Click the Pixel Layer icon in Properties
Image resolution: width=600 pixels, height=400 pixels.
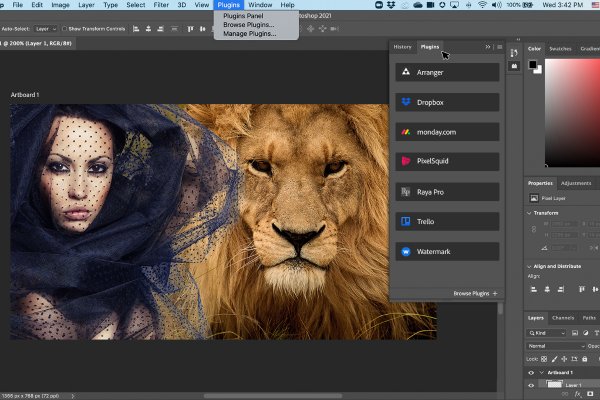click(x=534, y=198)
